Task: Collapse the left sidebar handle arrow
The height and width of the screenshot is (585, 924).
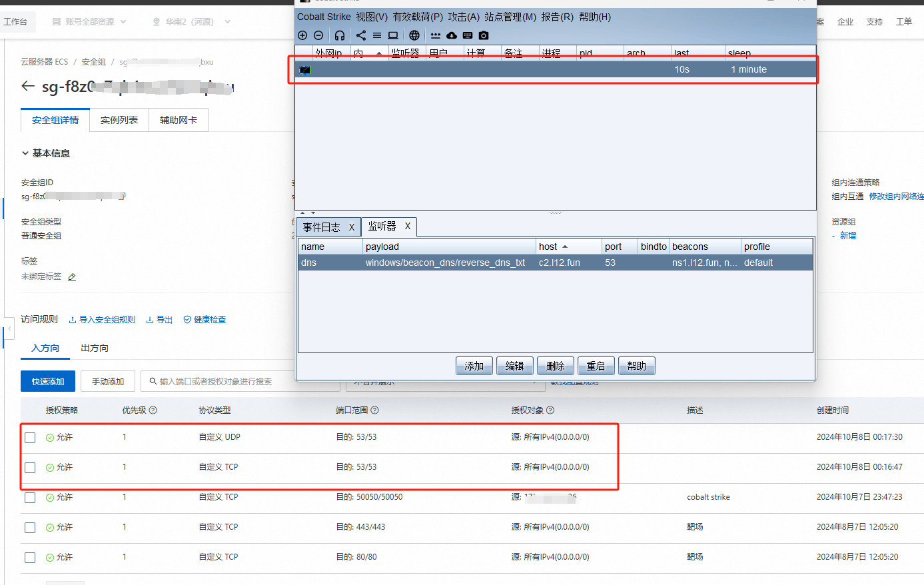Action: tap(9, 330)
